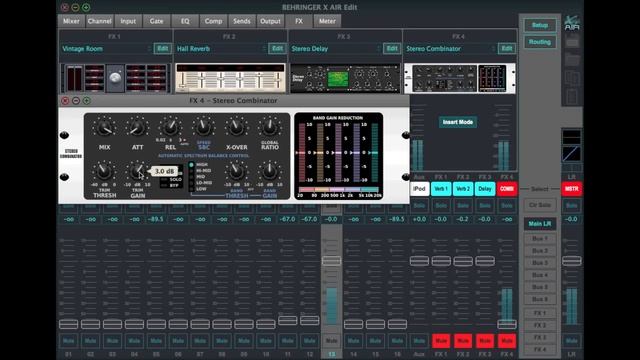Click the Vintage Room rack thumbnail in FX 1
Screen dimensions: 640x360
(x=116, y=78)
